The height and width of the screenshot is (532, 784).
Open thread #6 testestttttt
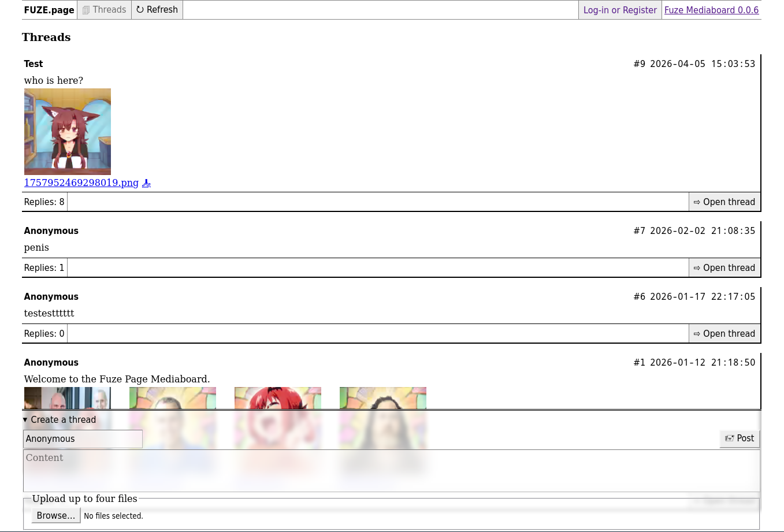click(724, 334)
